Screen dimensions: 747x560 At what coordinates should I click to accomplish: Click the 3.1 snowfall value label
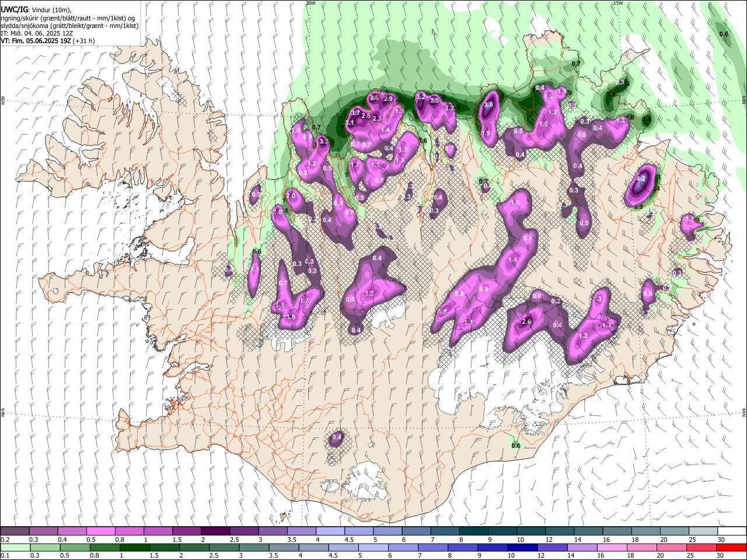pyautogui.click(x=350, y=123)
